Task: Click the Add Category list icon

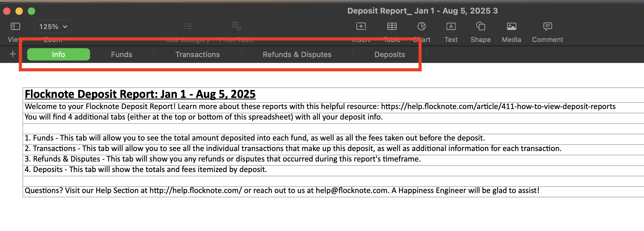Action: (x=188, y=26)
